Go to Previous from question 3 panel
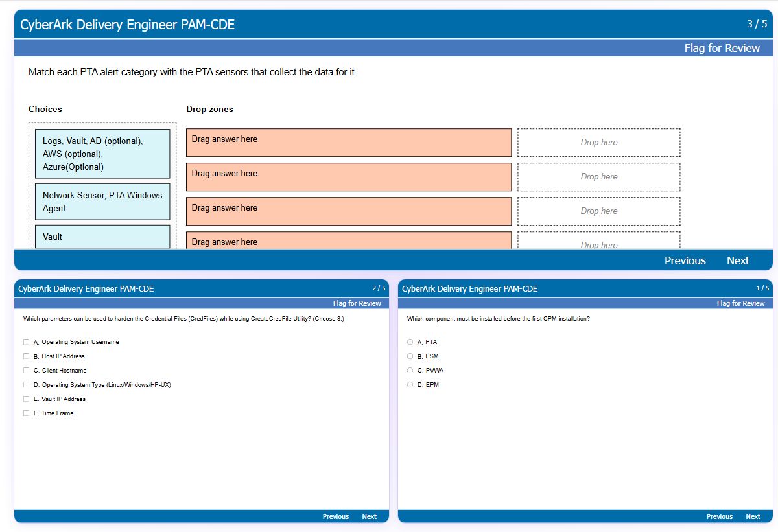Screen dimensions: 778x532 [685, 260]
